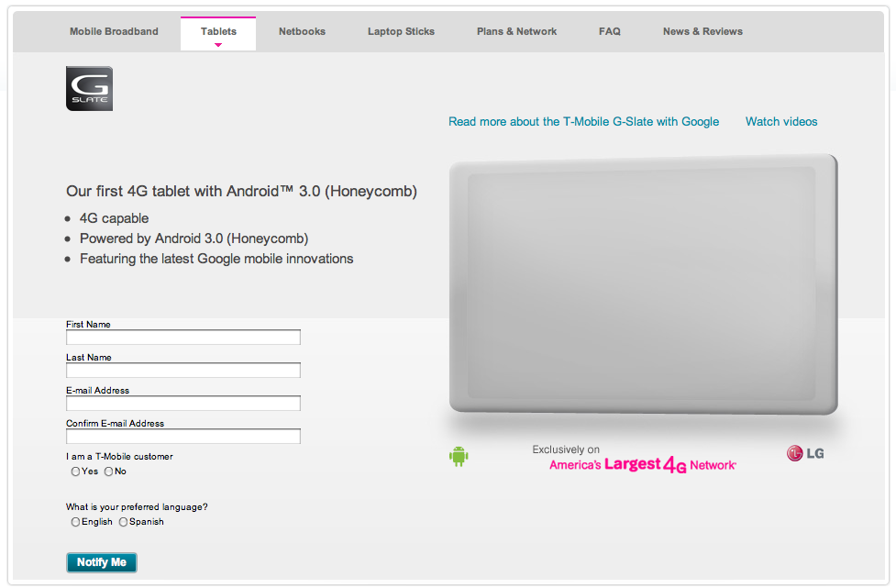The height and width of the screenshot is (588, 896).
Task: Open the FAQ tab
Action: tap(609, 31)
